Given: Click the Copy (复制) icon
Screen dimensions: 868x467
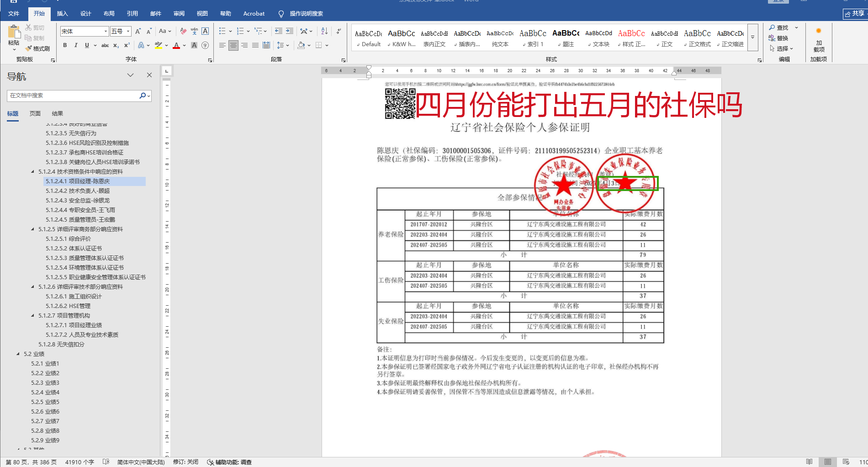Looking at the screenshot, I should pyautogui.click(x=28, y=38).
